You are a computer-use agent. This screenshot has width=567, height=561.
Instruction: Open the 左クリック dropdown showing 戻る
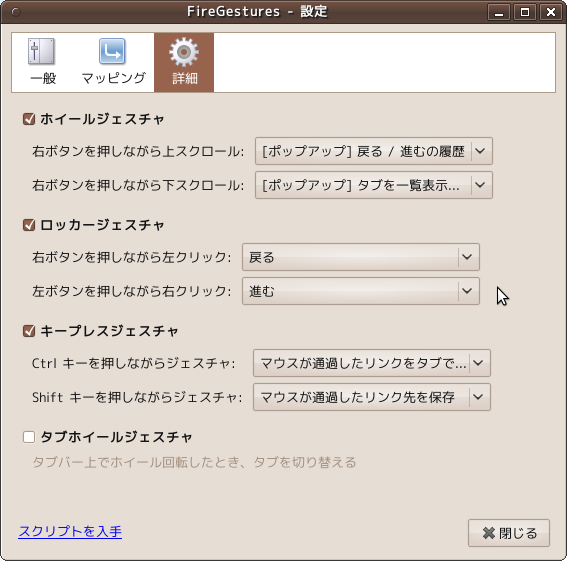pyautogui.click(x=361, y=257)
